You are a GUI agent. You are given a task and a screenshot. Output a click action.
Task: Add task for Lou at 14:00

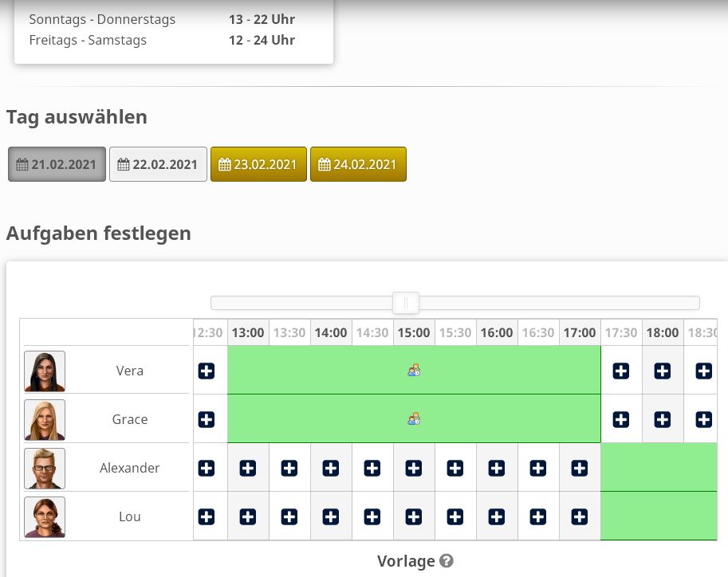331,516
